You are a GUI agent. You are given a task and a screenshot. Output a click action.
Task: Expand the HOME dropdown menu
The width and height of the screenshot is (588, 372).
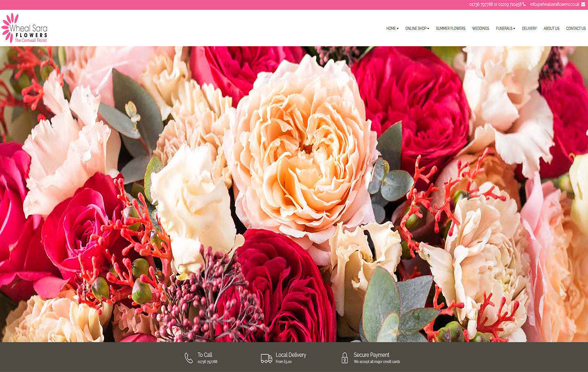392,28
